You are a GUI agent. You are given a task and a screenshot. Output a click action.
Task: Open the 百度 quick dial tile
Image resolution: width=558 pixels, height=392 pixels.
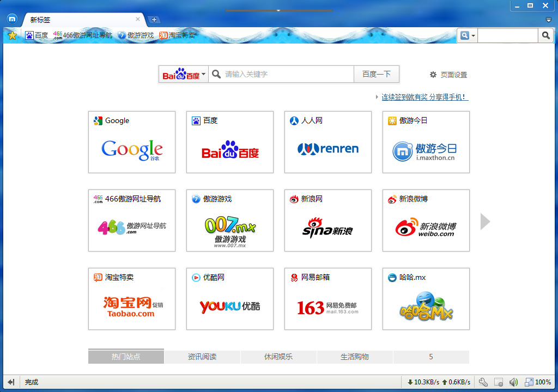230,142
